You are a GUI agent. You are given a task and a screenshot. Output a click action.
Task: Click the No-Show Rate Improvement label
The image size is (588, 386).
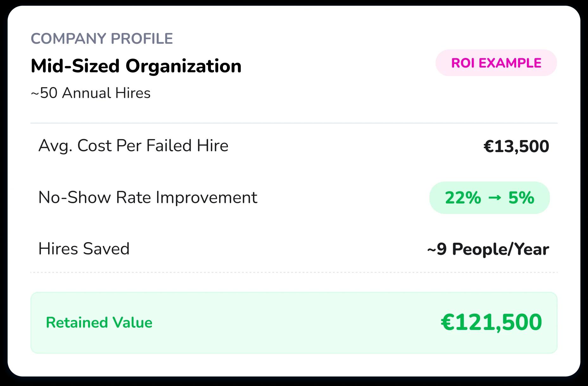(x=148, y=197)
